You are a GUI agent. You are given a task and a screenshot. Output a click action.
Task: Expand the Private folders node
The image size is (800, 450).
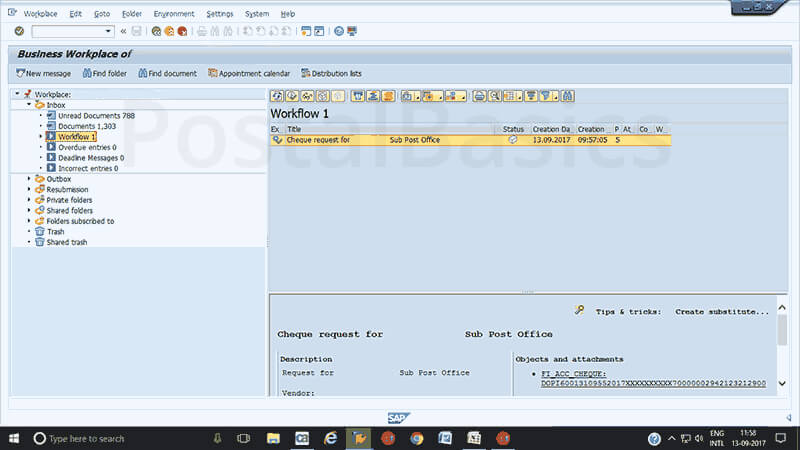point(29,200)
